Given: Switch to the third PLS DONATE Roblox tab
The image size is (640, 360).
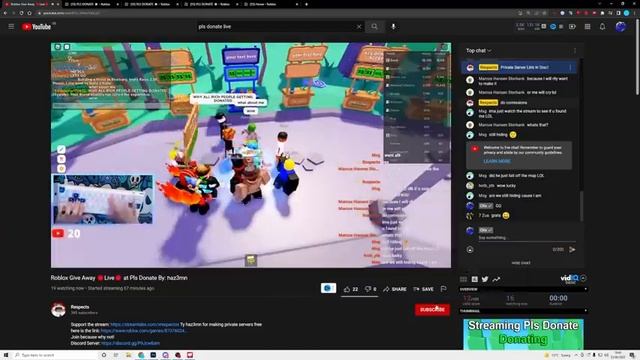Looking at the screenshot, I should point(150,4).
